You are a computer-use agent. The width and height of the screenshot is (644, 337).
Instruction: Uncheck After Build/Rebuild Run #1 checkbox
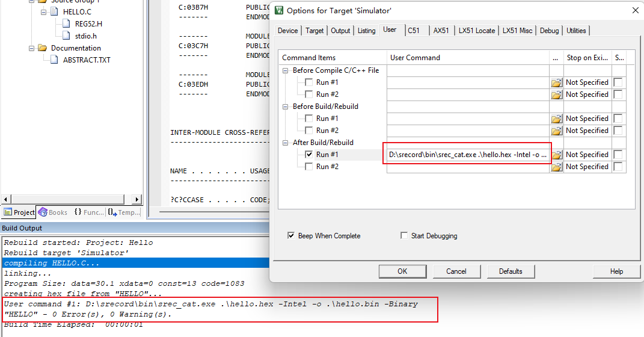(308, 155)
